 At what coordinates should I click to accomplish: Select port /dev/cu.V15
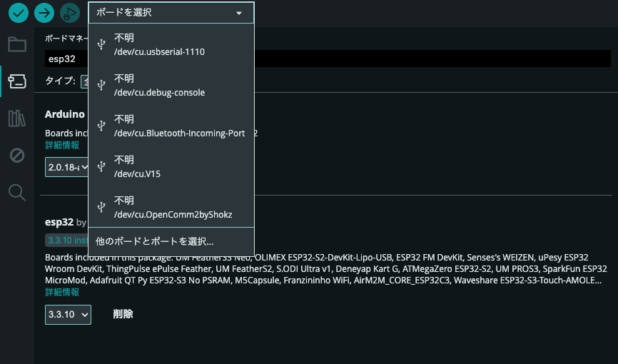tap(171, 166)
